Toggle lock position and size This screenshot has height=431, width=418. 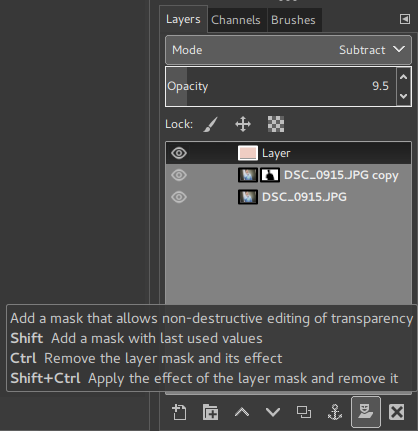point(243,124)
